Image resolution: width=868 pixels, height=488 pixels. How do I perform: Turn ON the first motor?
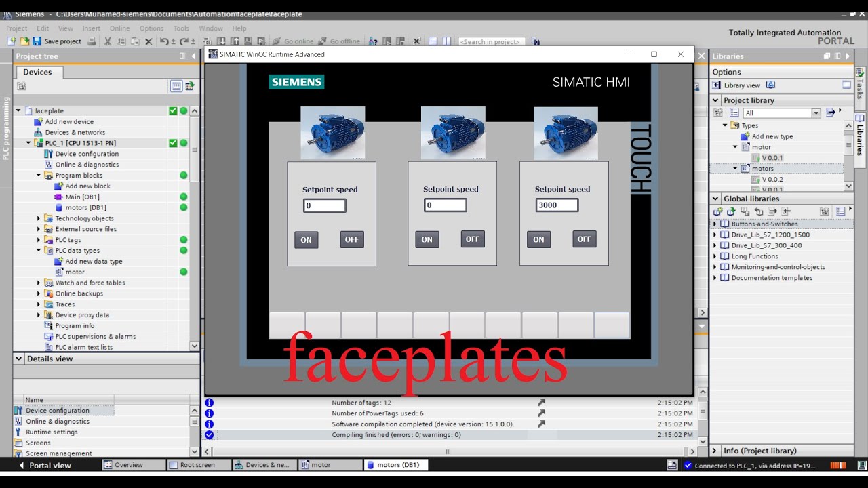(307, 239)
